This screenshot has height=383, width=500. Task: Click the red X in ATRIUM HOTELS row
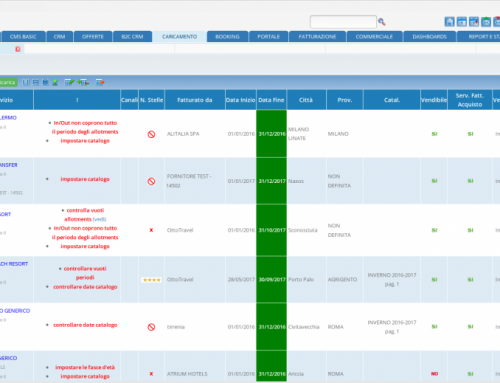tap(151, 374)
